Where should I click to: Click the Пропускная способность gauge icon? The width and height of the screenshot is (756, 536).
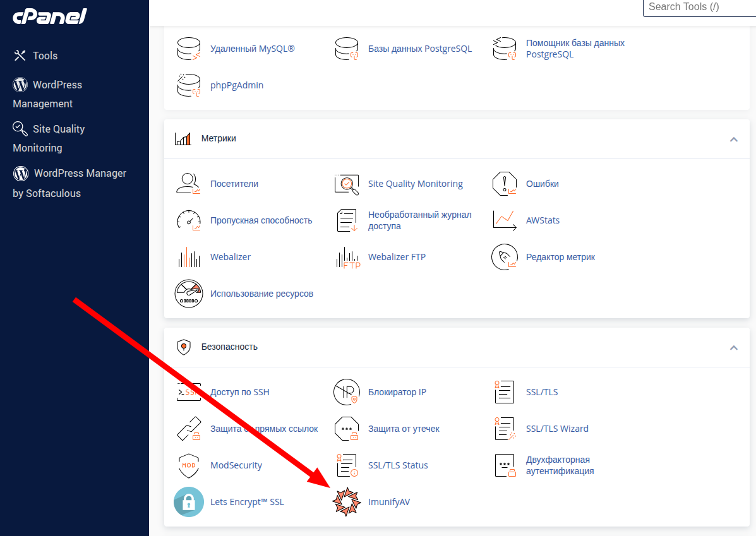tap(188, 220)
